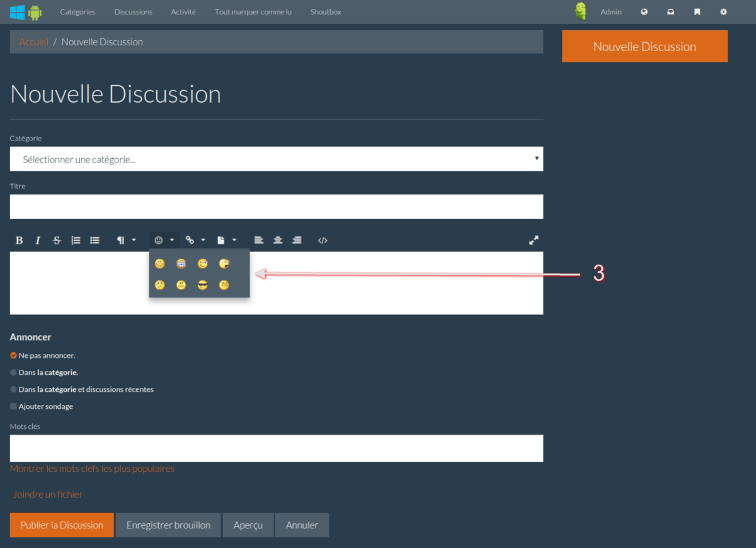
Task: Insert the tongue-out emoticon
Action: pos(224,264)
